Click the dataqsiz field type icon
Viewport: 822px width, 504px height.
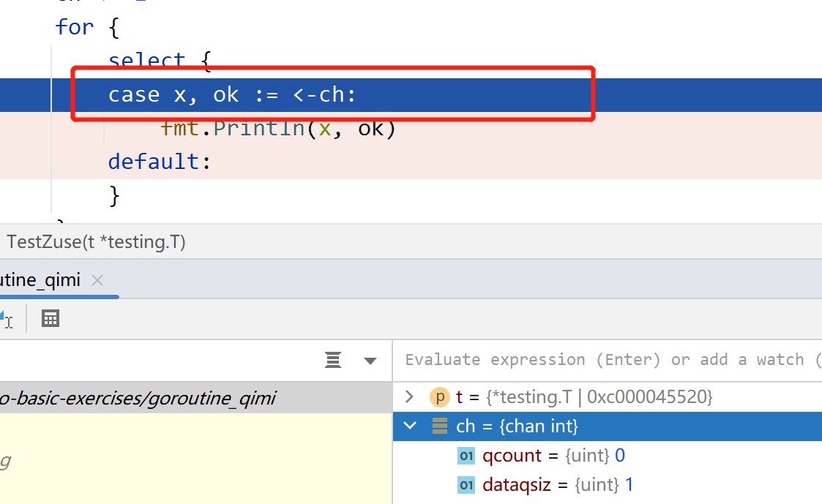pyautogui.click(x=466, y=485)
